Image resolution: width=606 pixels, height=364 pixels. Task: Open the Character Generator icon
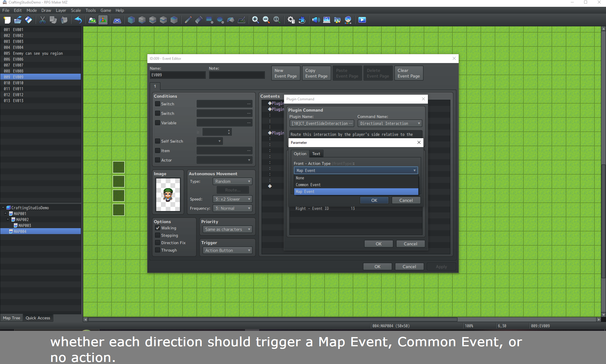click(348, 20)
